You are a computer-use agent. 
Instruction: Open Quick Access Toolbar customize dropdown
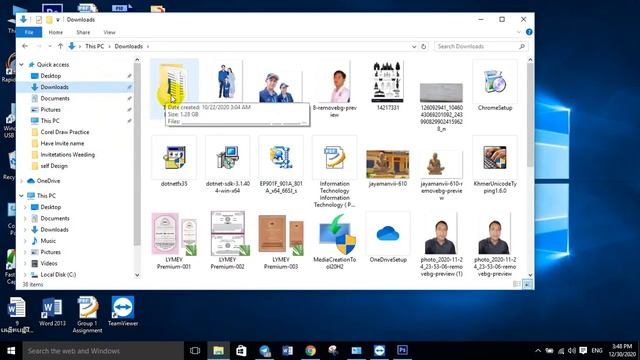pyautogui.click(x=58, y=20)
